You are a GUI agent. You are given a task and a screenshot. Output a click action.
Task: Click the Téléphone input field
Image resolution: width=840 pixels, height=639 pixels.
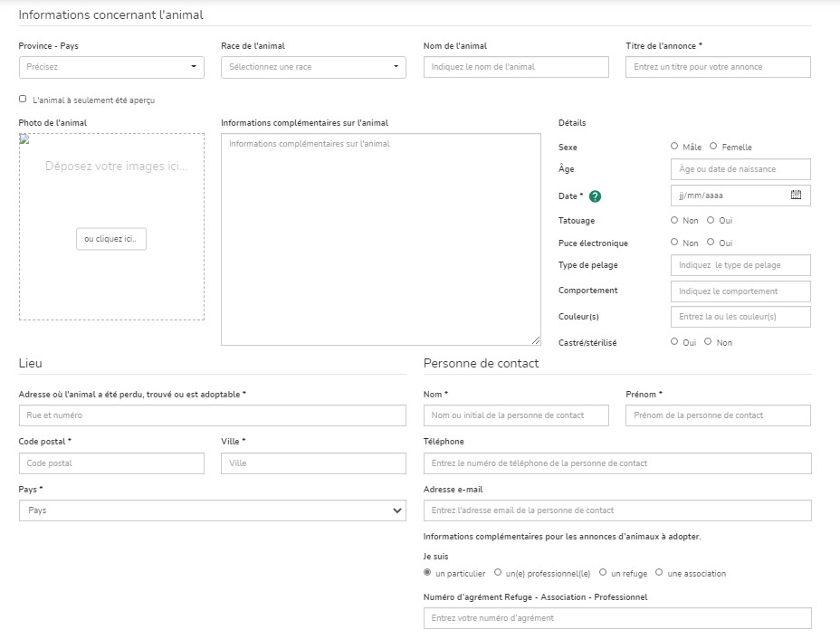(x=617, y=463)
